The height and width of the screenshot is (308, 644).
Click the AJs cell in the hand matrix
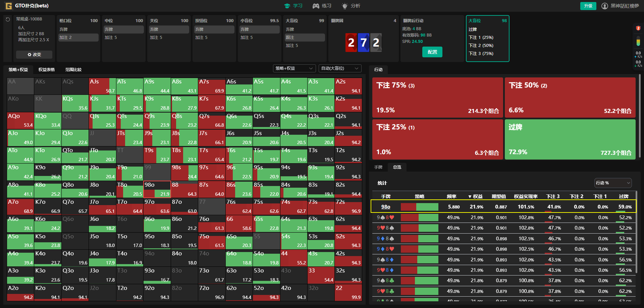point(102,86)
